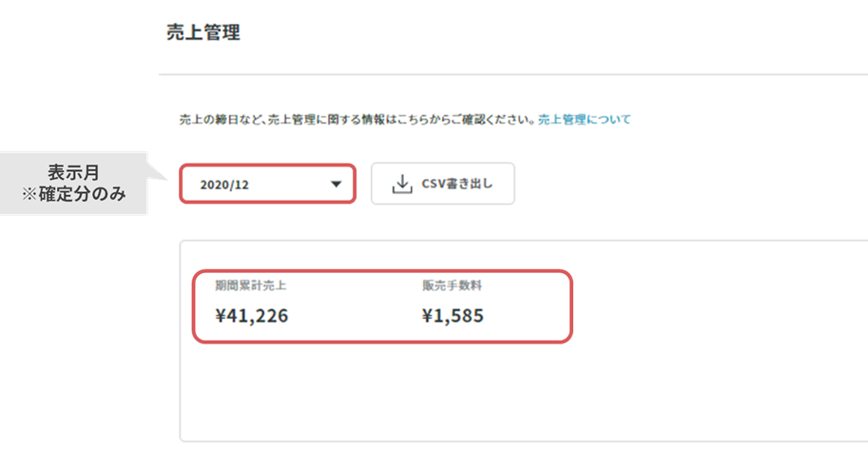Click the 2020/12 text in the selector
This screenshot has width=868, height=470.
[224, 185]
